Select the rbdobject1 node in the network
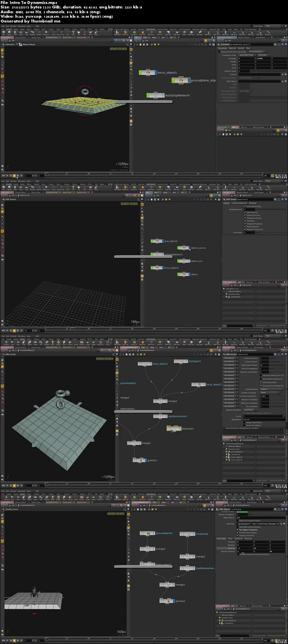The height and width of the screenshot is (644, 288). (181, 361)
